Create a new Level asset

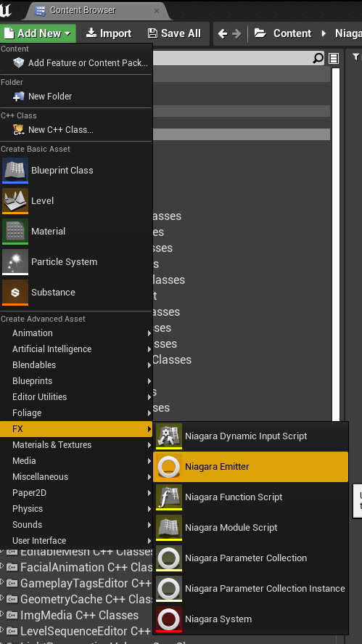76,201
